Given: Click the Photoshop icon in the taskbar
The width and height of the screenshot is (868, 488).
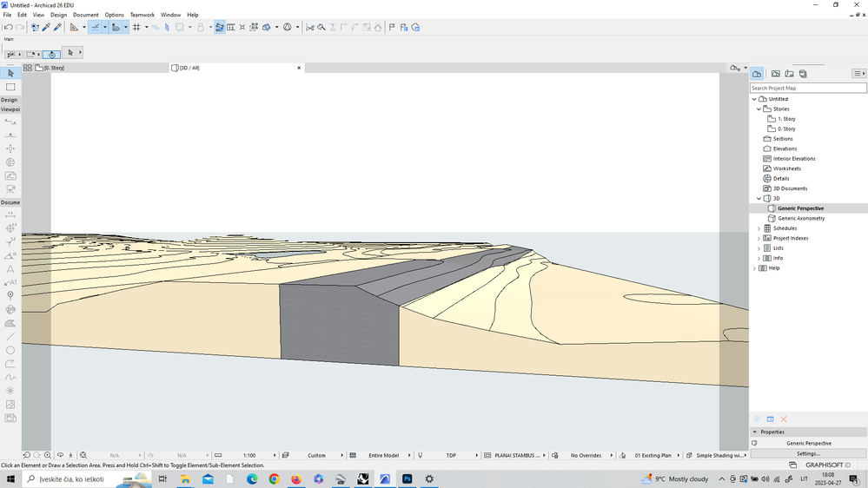Looking at the screenshot, I should pos(406,478).
